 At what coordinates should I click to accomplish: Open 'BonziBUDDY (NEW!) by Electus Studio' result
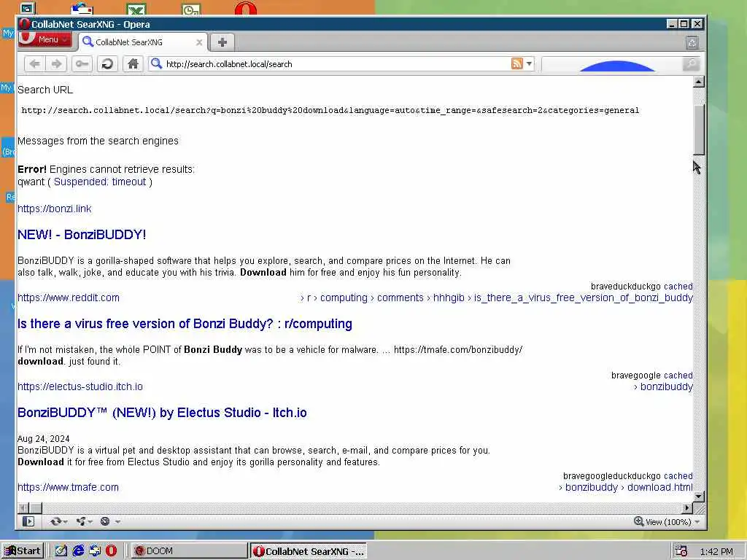[x=162, y=413]
